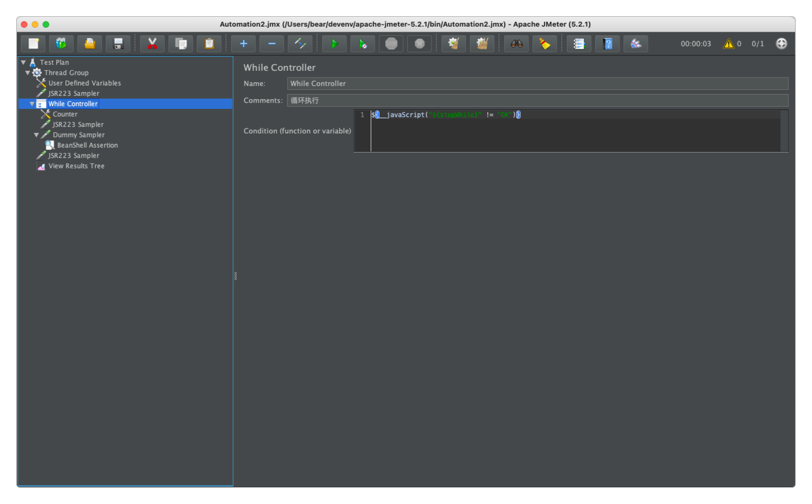This screenshot has height=504, width=812.
Task: Click the Name input field
Action: 537,83
